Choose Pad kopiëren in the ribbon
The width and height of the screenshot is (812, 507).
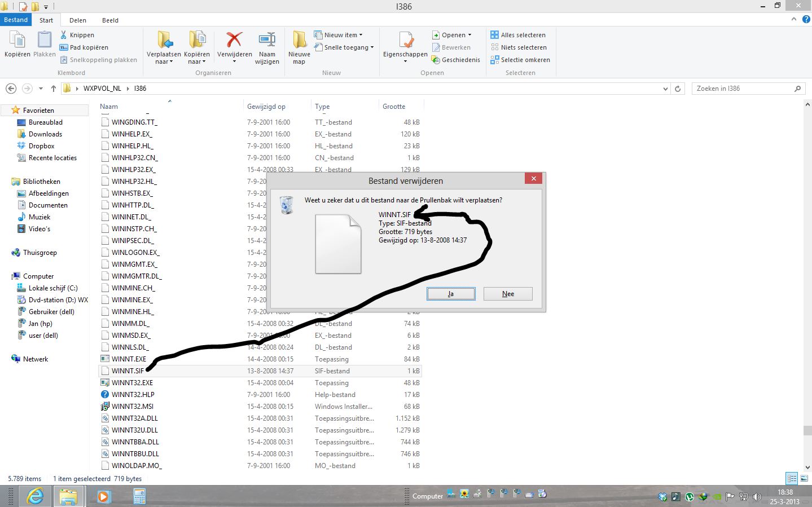click(x=84, y=47)
